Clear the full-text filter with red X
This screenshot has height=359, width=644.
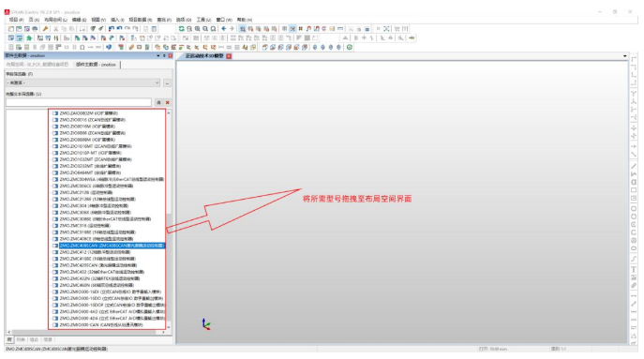click(x=167, y=102)
